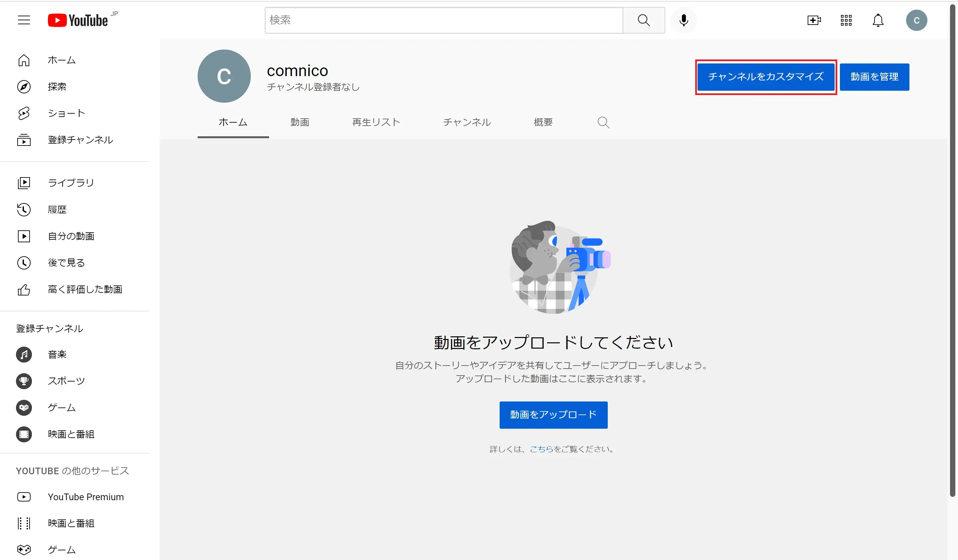This screenshot has width=958, height=560.
Task: Click the comnico channel name
Action: (297, 71)
